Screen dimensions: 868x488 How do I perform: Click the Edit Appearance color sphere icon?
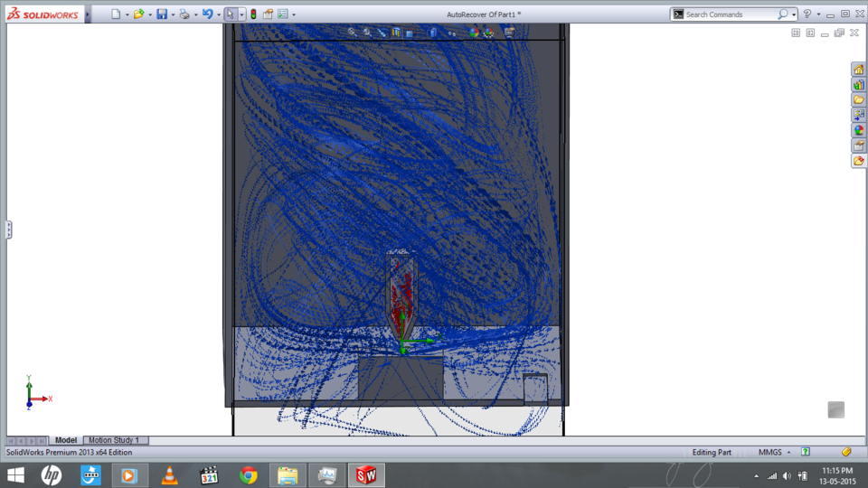click(473, 33)
